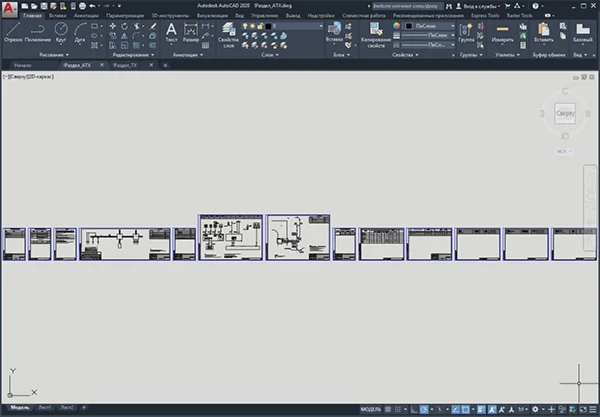600x417 pixels.
Task: Click the Open file icon in quick access
Action: tap(34, 6)
